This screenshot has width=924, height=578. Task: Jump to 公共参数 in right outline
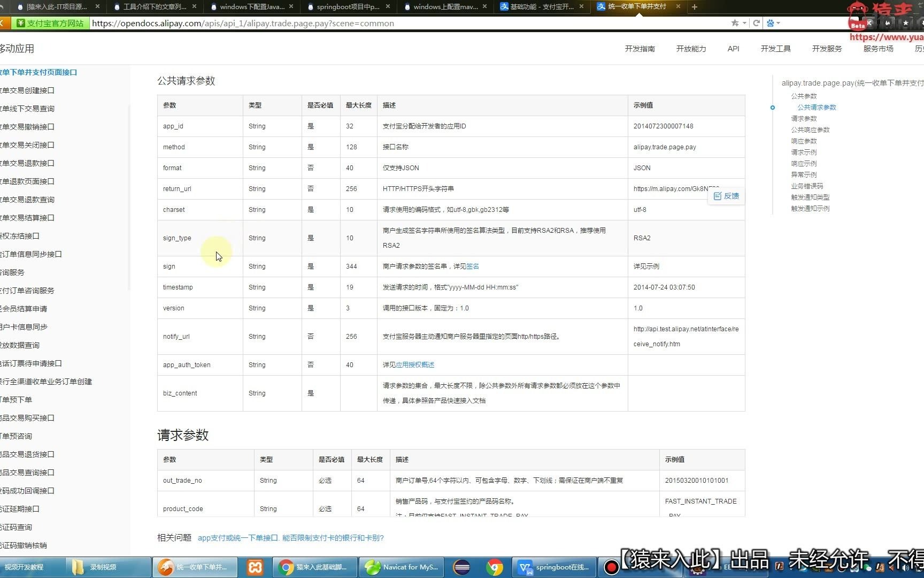pyautogui.click(x=804, y=96)
